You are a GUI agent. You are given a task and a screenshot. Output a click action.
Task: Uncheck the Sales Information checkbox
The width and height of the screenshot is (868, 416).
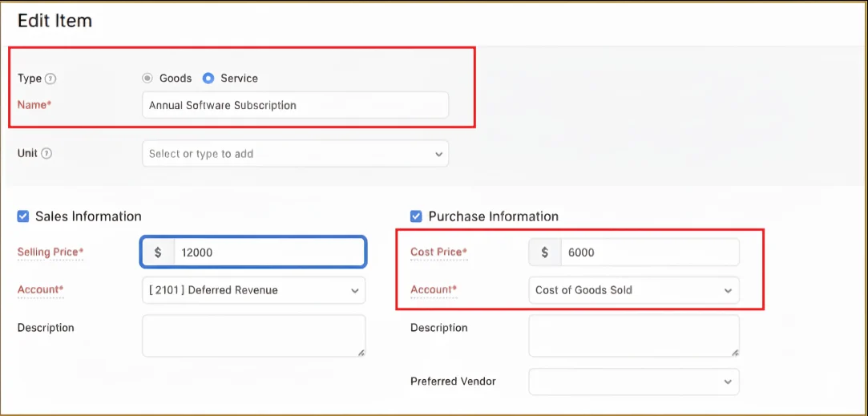click(22, 216)
